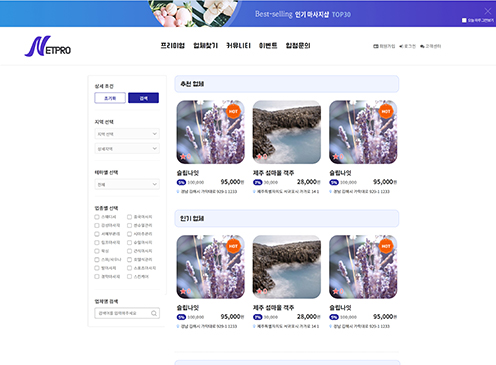Viewport: 496px width, 365px height.
Task: Click the 고객센터 support icon link
Action: coord(431,46)
